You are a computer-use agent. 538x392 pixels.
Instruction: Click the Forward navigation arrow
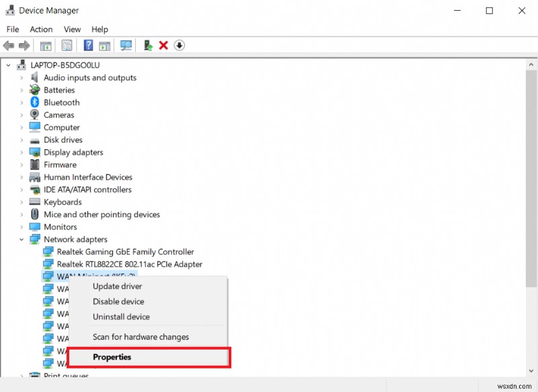(x=25, y=45)
